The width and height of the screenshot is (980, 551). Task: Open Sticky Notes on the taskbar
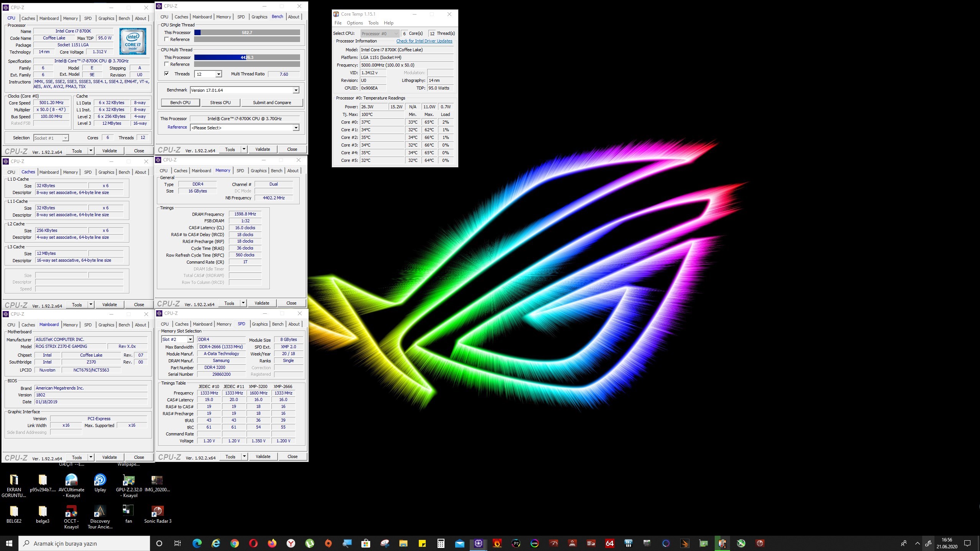point(422,543)
